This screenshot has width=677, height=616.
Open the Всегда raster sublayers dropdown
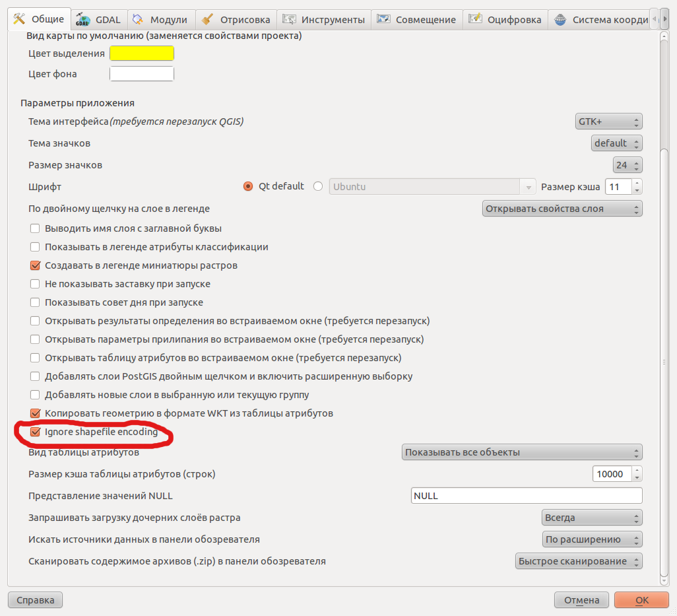[591, 517]
